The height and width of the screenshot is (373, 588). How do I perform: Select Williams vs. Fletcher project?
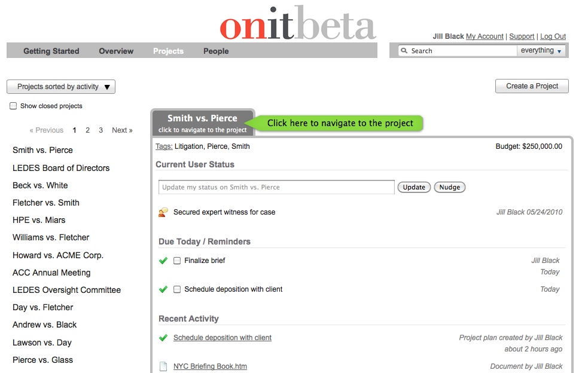pyautogui.click(x=51, y=237)
